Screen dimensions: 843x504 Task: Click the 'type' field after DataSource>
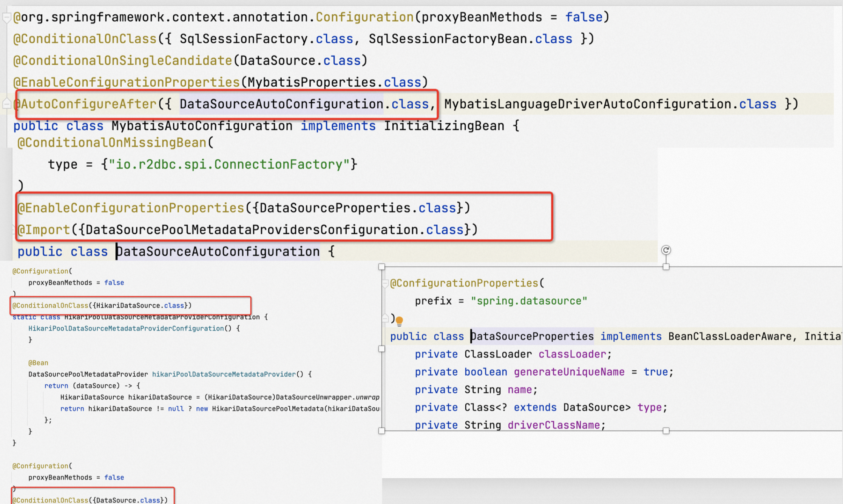tap(650, 407)
